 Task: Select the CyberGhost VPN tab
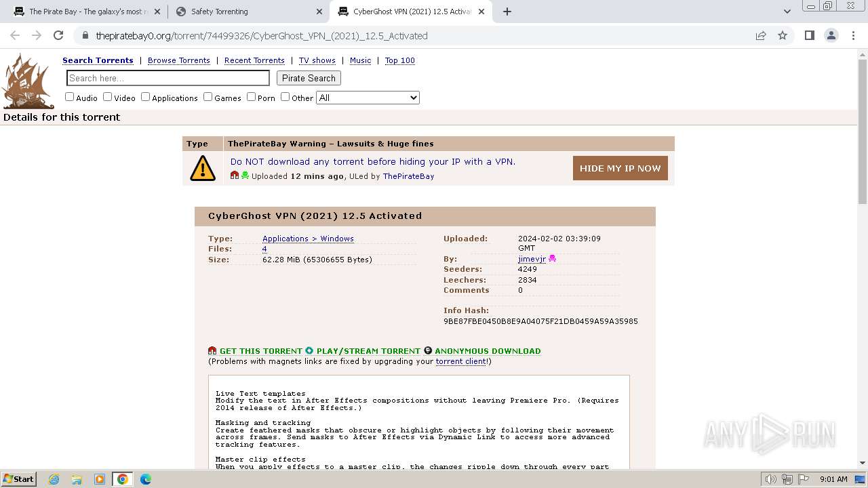pos(412,12)
